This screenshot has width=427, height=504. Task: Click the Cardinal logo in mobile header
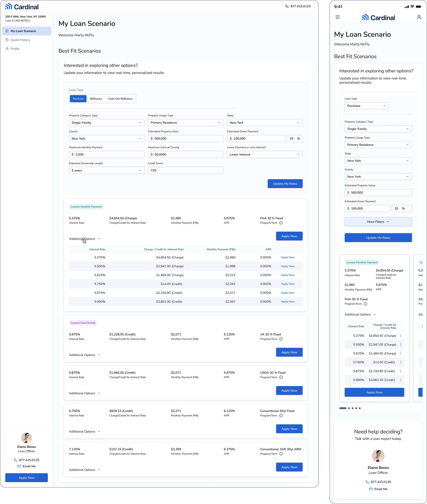378,17
